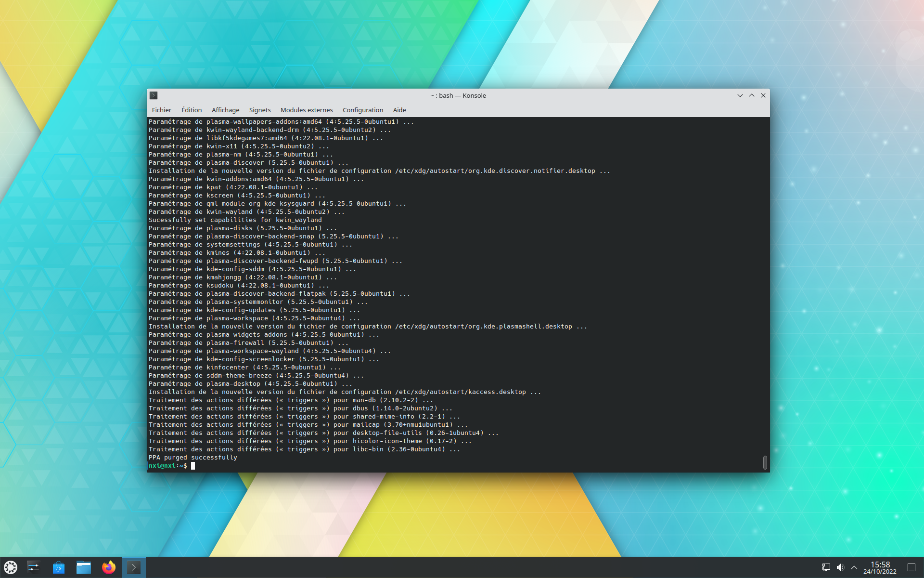Launch Discover software center from the taskbar
The image size is (924, 578).
58,567
